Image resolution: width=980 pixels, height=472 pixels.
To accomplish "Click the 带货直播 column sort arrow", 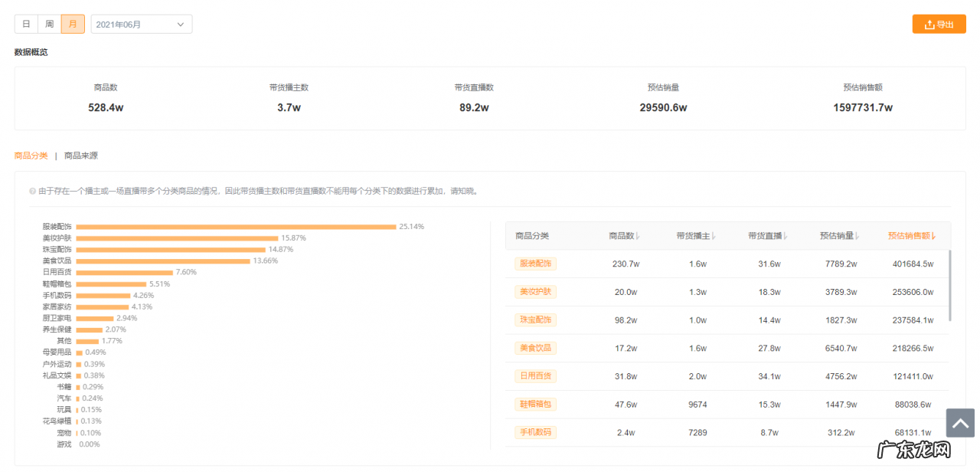I will [x=786, y=237].
